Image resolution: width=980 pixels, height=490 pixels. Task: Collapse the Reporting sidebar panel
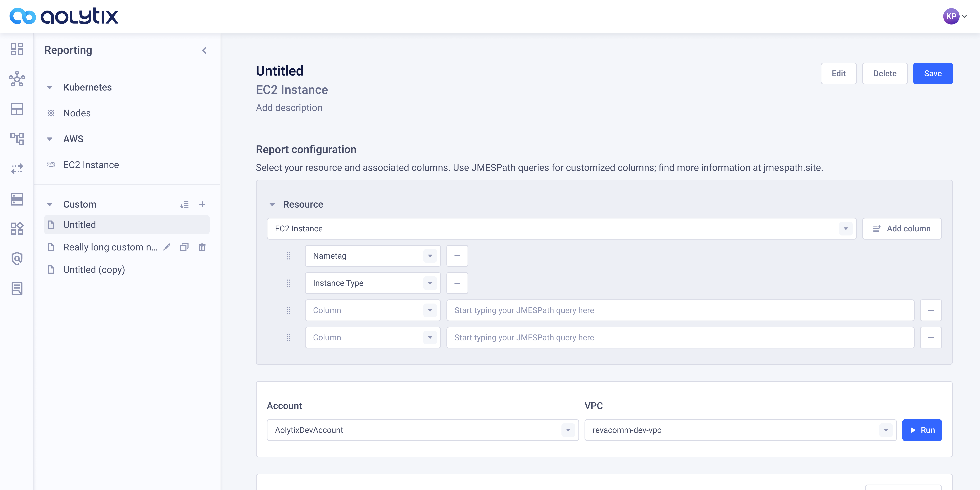click(204, 50)
